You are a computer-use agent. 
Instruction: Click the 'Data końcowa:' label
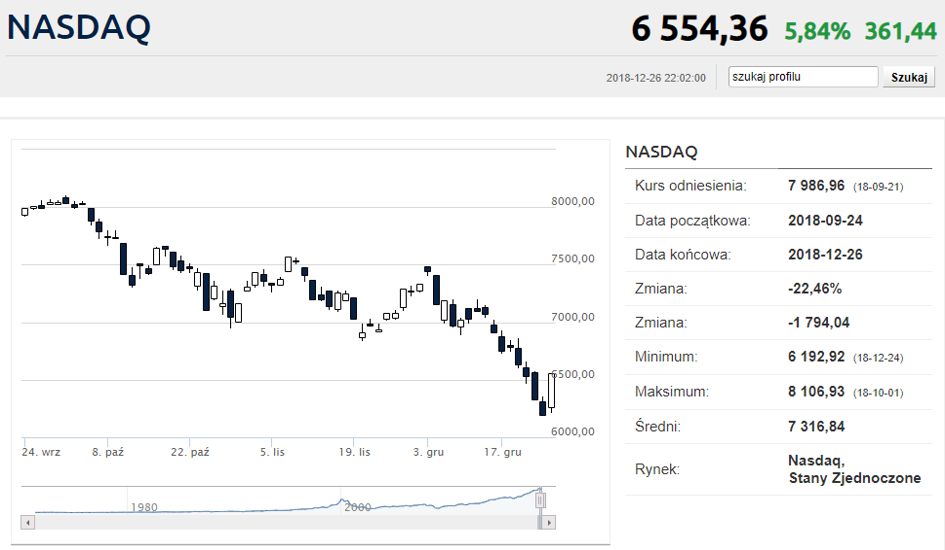coord(683,254)
